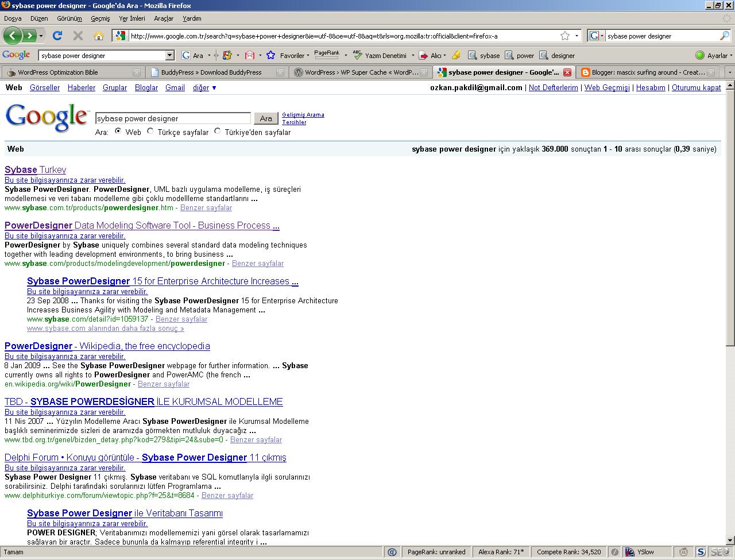Viewport: 735px width, 560px height.
Task: Click the SEO icon in status bar
Action: click(x=720, y=552)
